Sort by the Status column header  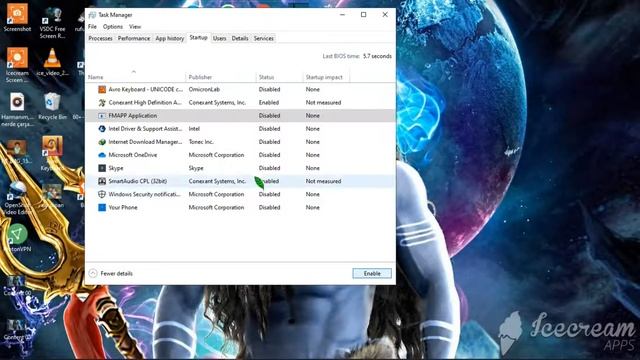[279, 77]
